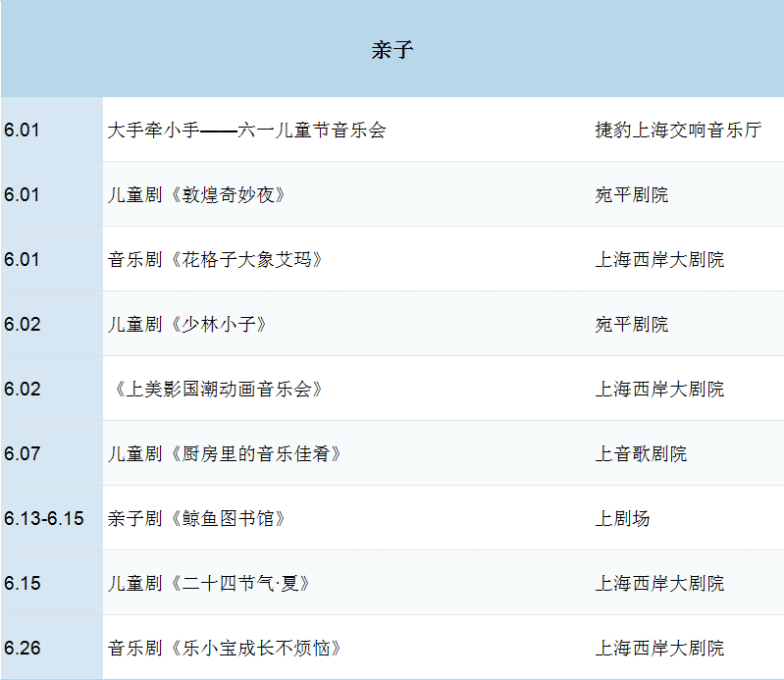The height and width of the screenshot is (680, 784).
Task: Click venue 捷豹上海交响音乐厅
Action: 678,130
